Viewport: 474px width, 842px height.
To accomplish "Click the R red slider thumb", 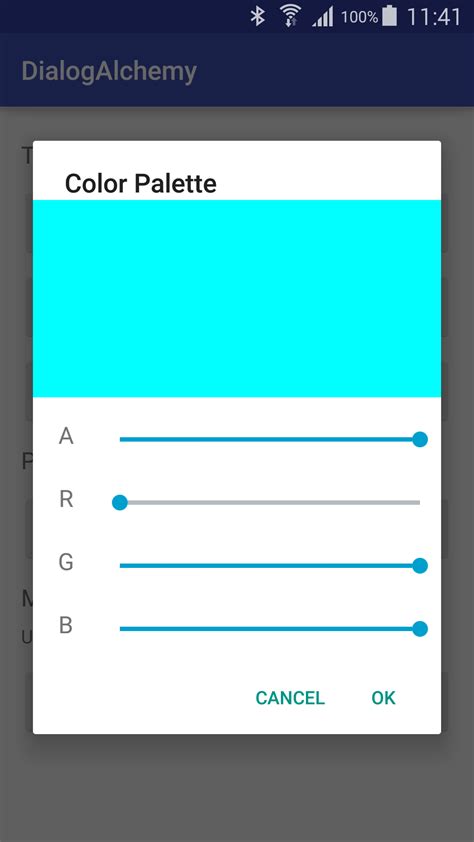I will pyautogui.click(x=120, y=503).
